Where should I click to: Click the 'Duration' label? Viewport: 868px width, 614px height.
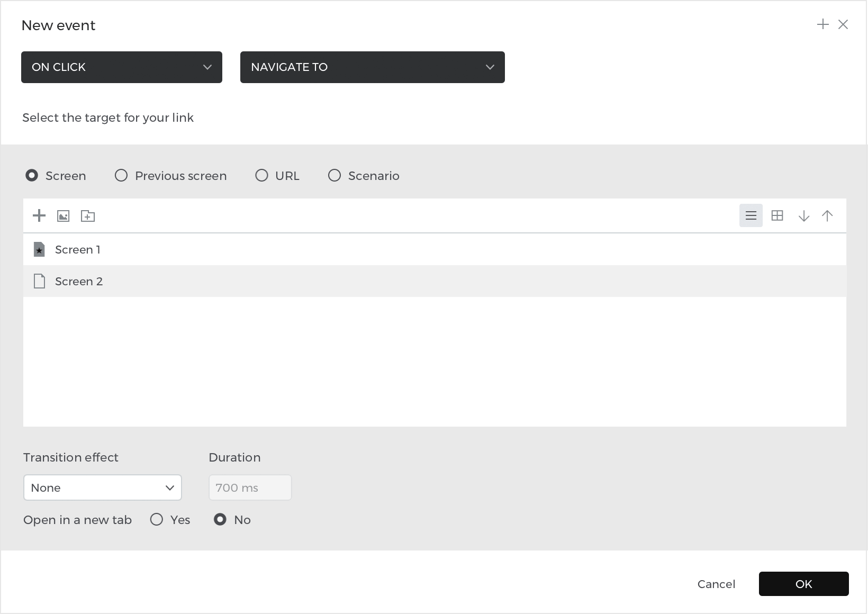pos(234,457)
